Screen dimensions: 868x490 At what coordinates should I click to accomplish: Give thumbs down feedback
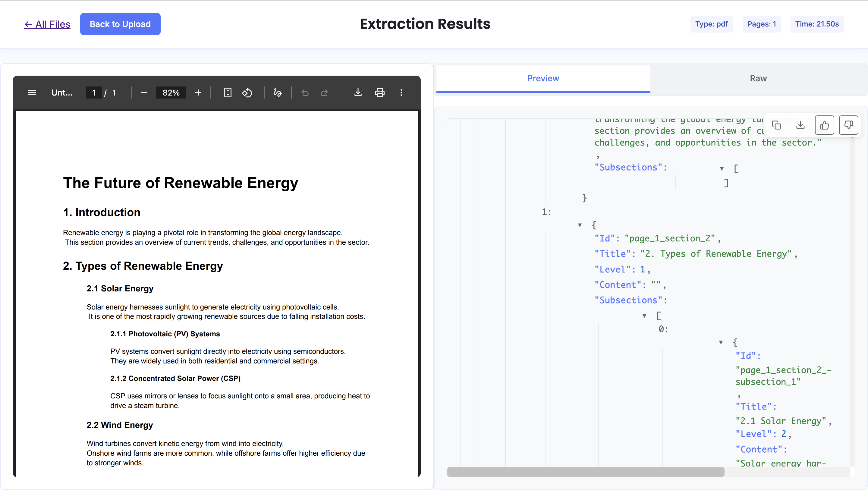click(848, 125)
